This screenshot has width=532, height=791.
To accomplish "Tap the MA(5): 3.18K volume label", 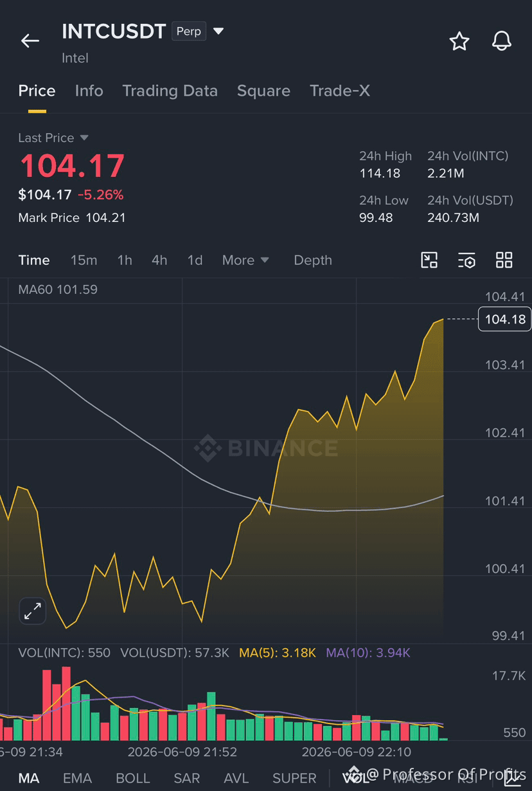I will point(278,653).
